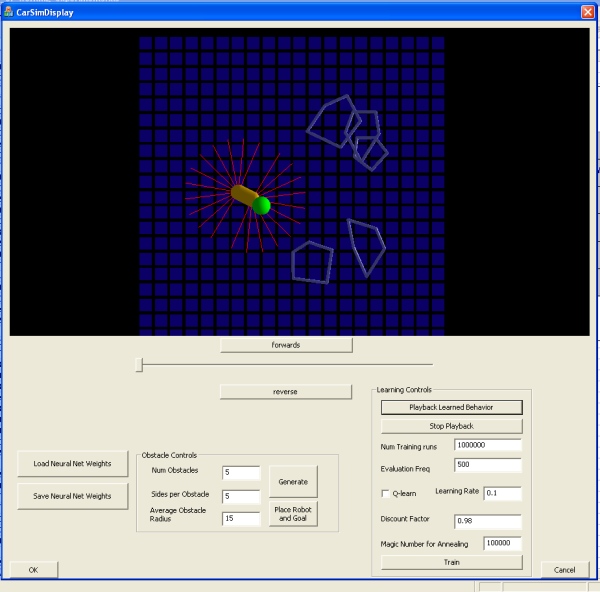Click Load Neural Net Weights
600x592 pixels.
[72, 463]
